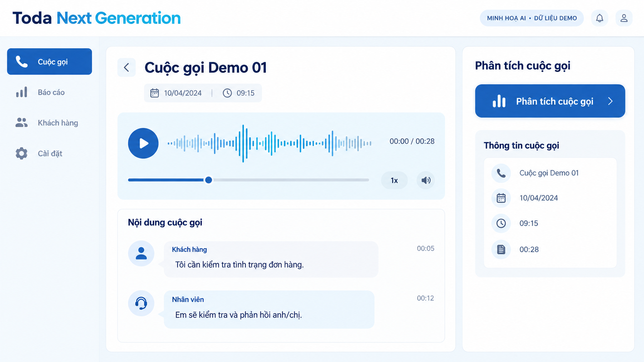Click the clock icon in Thông tin cuộc gọi

point(501,223)
